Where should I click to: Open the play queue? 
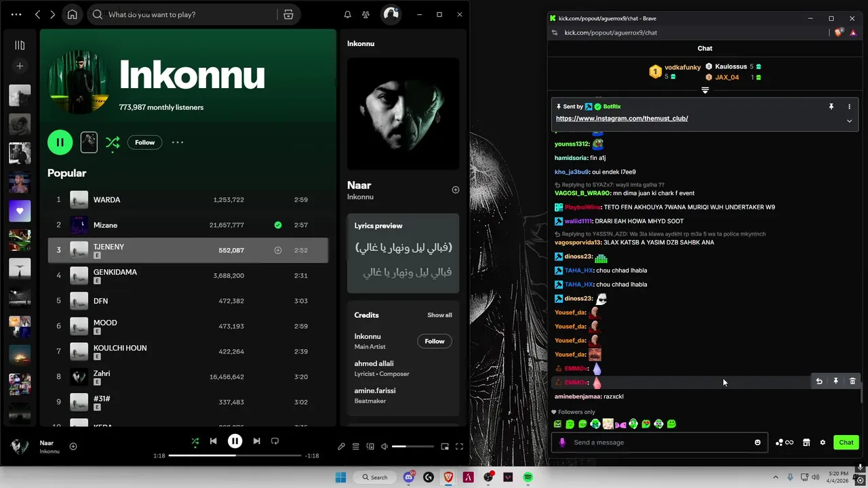point(355,446)
